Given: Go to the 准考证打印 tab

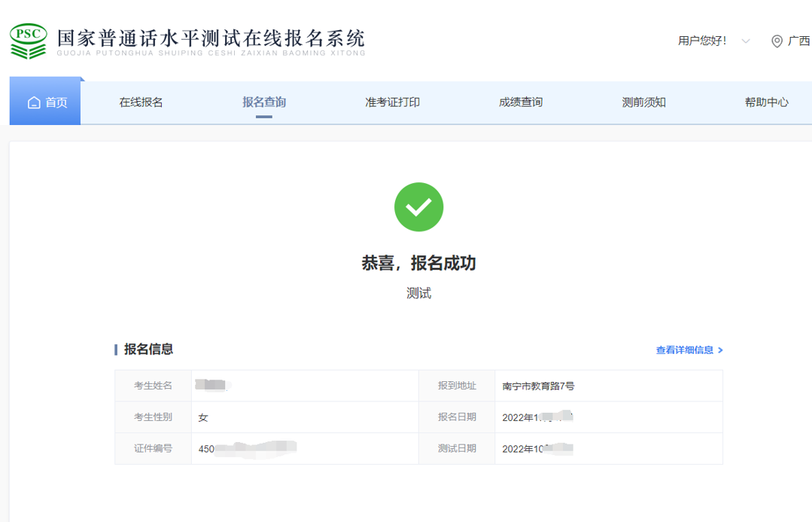Looking at the screenshot, I should click(x=392, y=102).
